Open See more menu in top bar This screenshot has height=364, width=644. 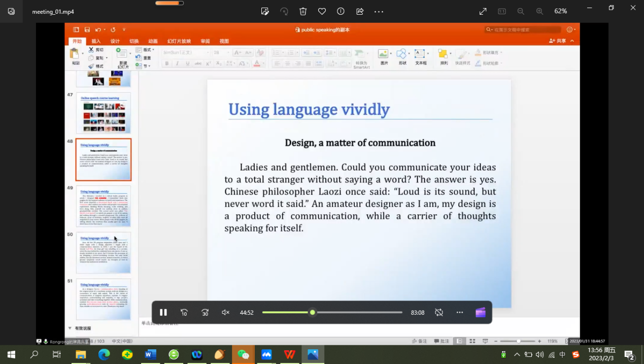[x=379, y=11]
